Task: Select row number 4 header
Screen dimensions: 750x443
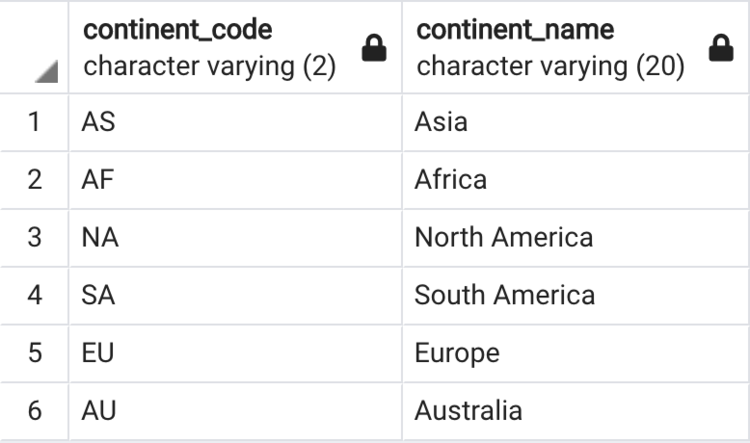Action: pos(35,295)
